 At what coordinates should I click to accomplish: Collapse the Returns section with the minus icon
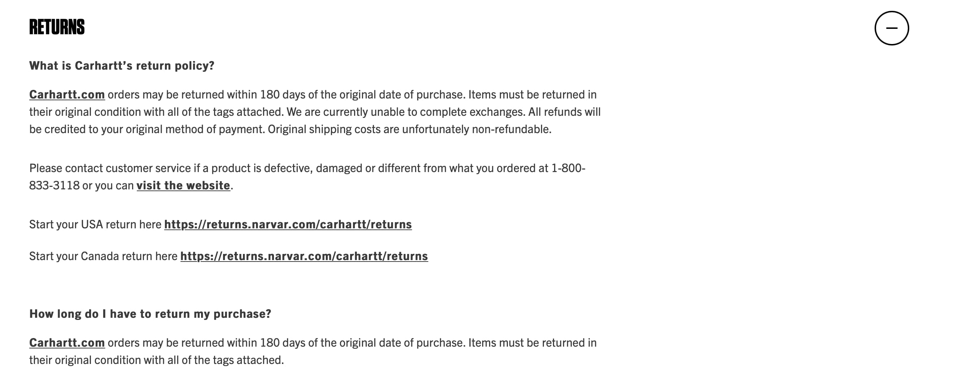[892, 28]
